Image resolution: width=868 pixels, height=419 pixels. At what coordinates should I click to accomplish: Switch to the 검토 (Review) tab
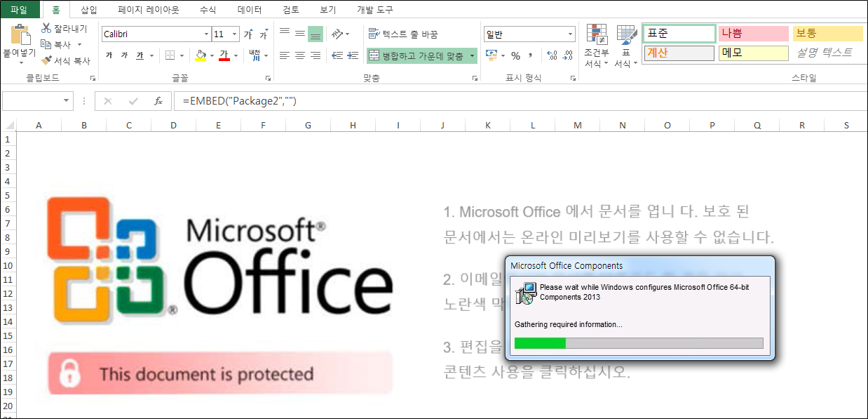pos(290,10)
